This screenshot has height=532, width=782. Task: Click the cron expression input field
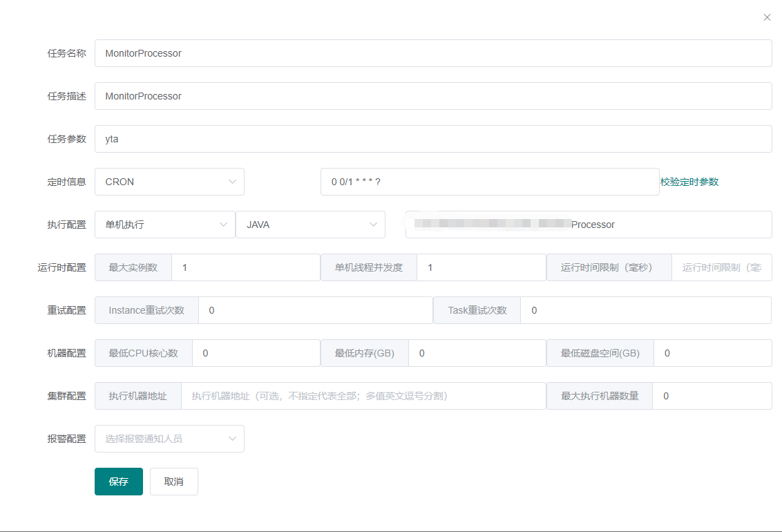(490, 182)
